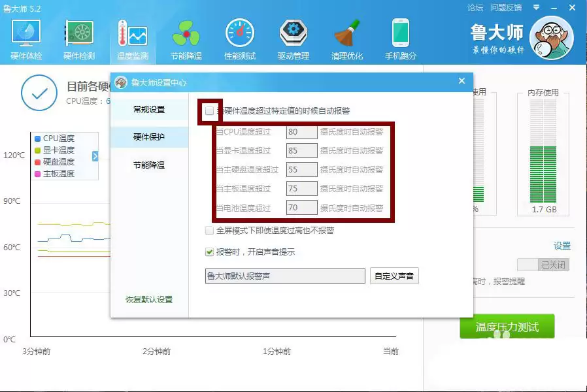Image resolution: width=587 pixels, height=392 pixels.
Task: Click the CPU temperature threshold field showing 80
Action: [x=301, y=131]
